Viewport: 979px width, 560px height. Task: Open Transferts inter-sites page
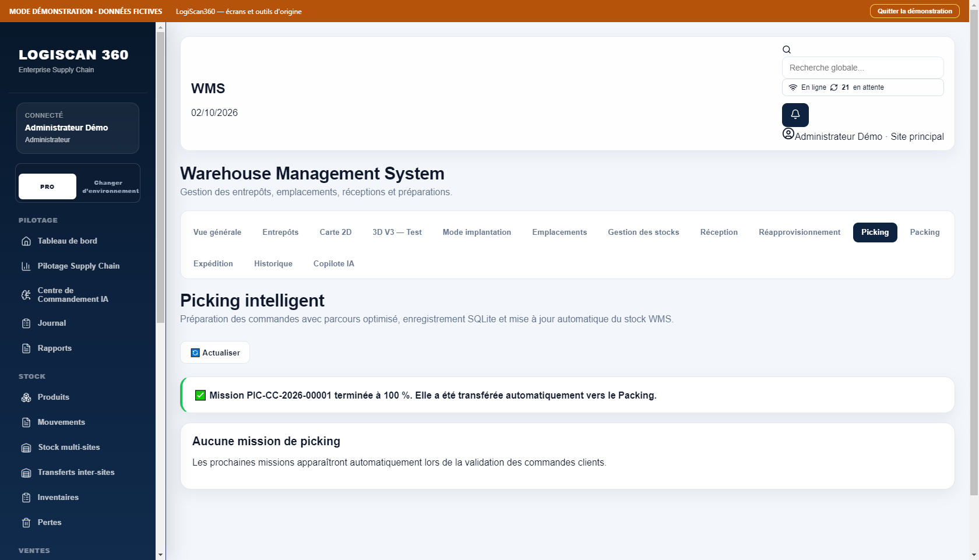point(78,472)
